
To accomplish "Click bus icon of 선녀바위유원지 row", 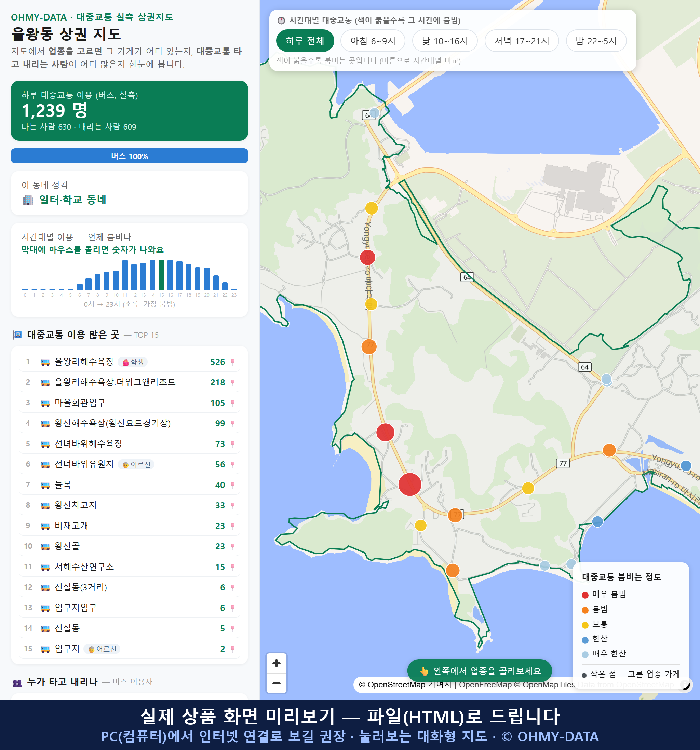I will click(45, 465).
